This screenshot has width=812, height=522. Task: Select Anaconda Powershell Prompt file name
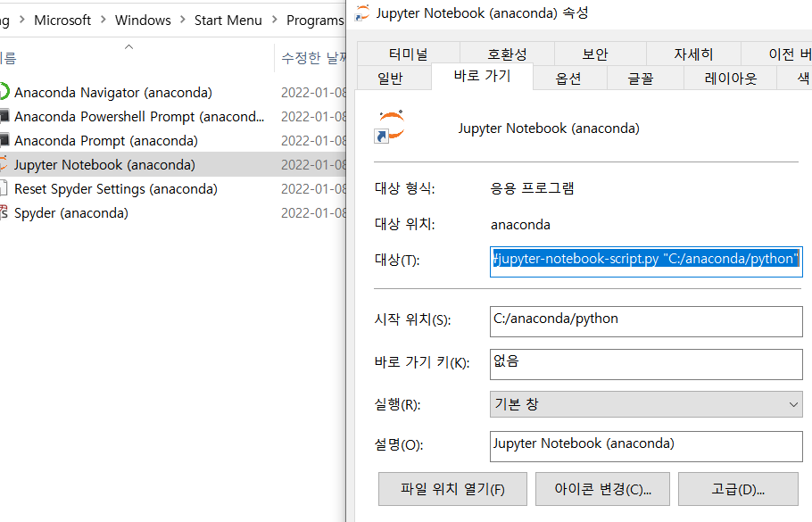(x=139, y=117)
